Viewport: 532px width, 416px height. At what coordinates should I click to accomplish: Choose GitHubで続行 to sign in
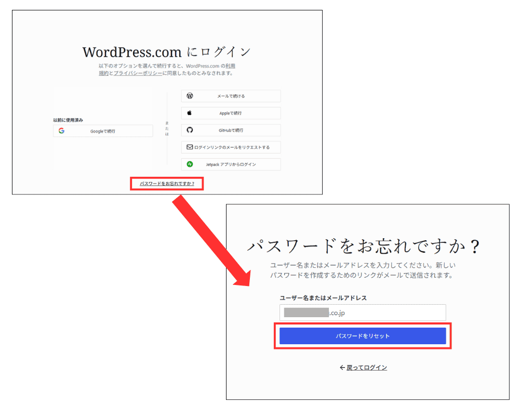coord(231,130)
